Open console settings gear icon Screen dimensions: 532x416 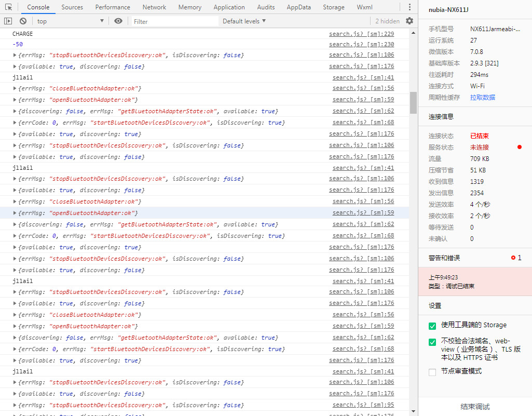[410, 21]
